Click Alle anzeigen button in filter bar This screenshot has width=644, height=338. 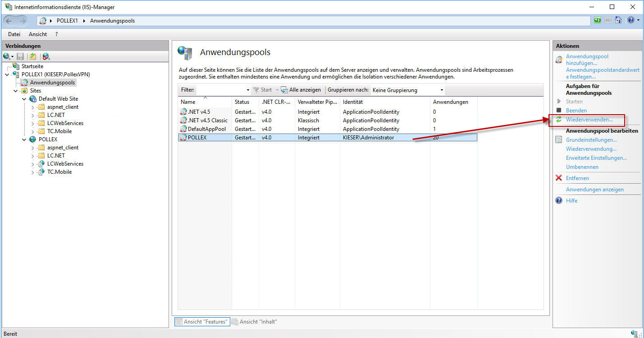[301, 90]
